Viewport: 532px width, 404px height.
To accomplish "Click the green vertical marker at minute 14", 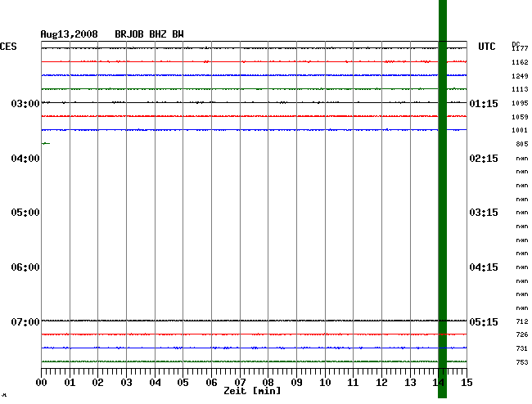I will tap(443, 199).
